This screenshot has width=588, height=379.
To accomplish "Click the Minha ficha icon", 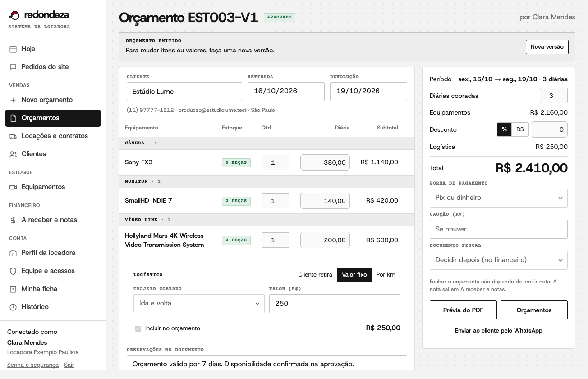I will coord(13,289).
